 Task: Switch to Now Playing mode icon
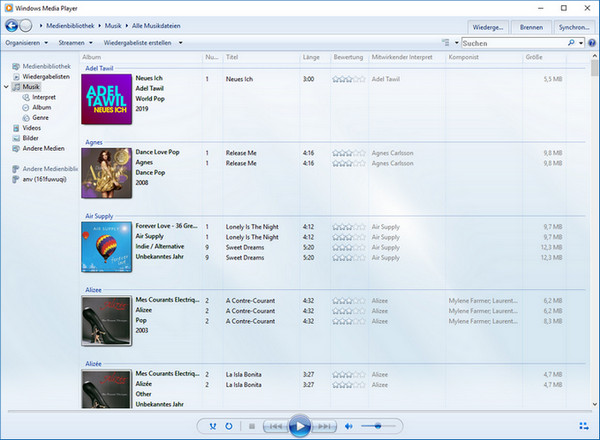[584, 426]
